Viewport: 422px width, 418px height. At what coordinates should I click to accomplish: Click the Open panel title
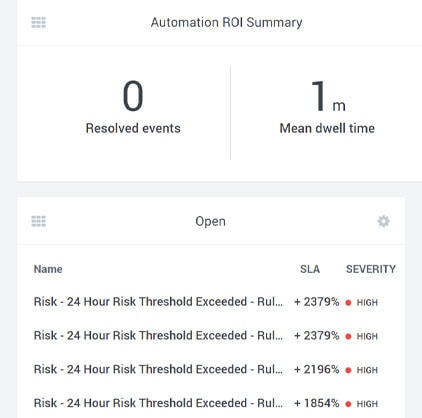point(210,221)
